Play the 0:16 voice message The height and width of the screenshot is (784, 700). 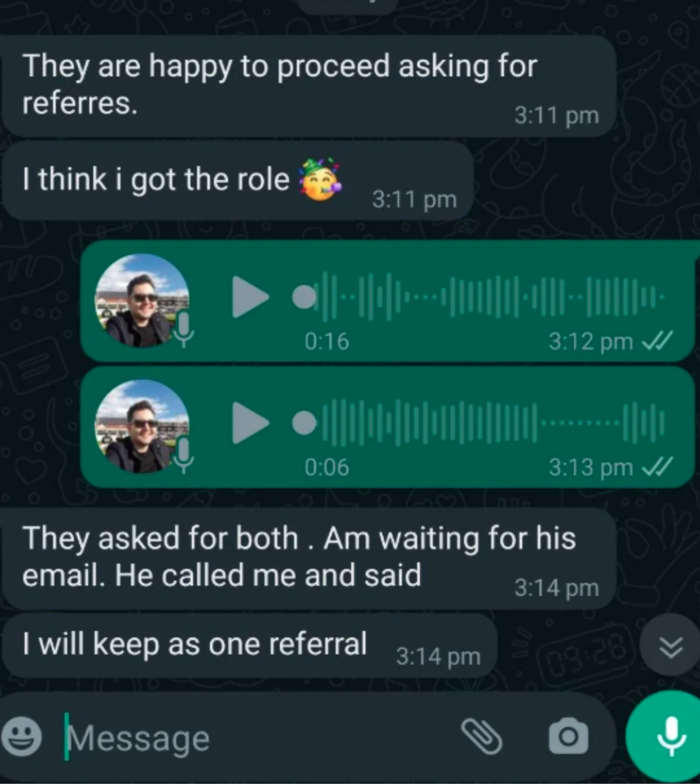tap(250, 297)
